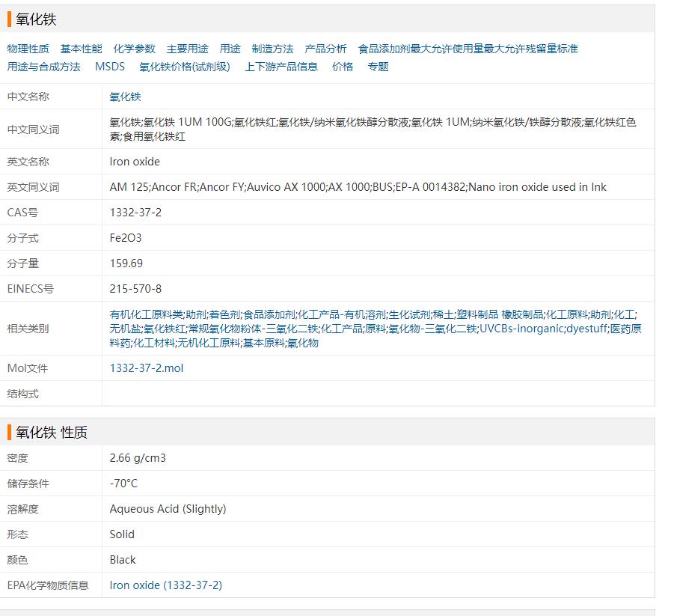Click the 食品添加剂 related category
This screenshot has width=674, height=616.
click(269, 314)
